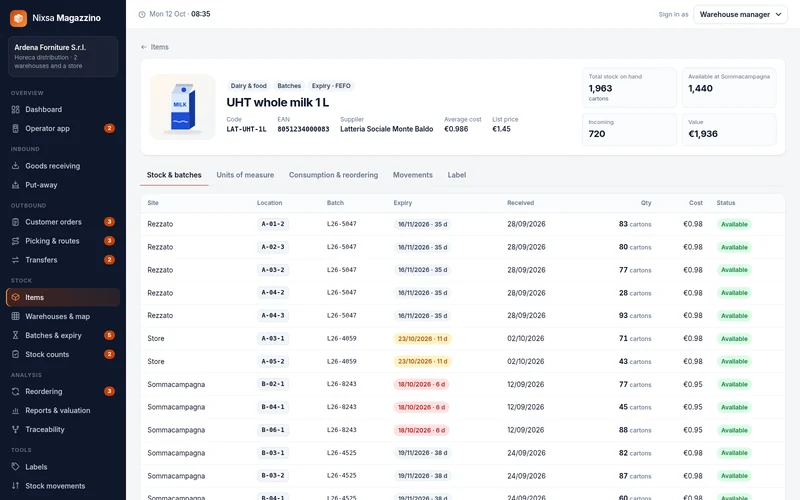
Task: Click location chip B-06-1
Action: pyautogui.click(x=273, y=430)
